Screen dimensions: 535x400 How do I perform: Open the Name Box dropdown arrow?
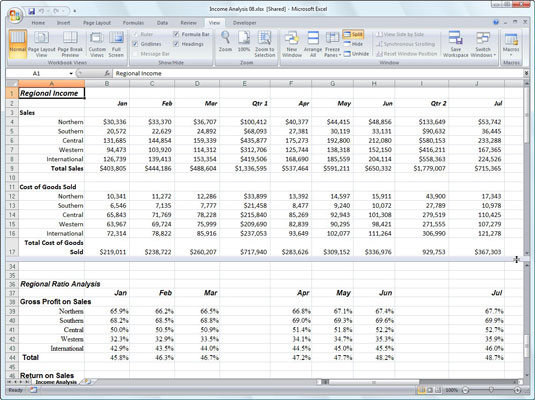[x=71, y=73]
